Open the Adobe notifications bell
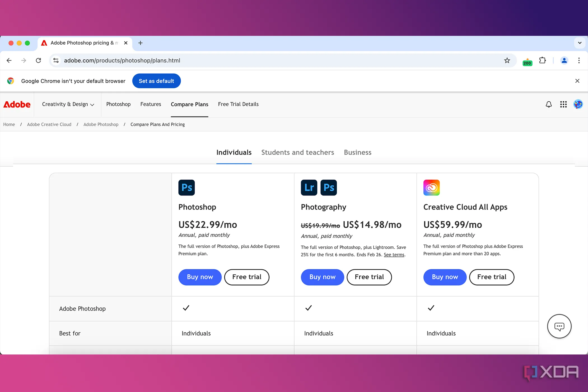 coord(549,104)
